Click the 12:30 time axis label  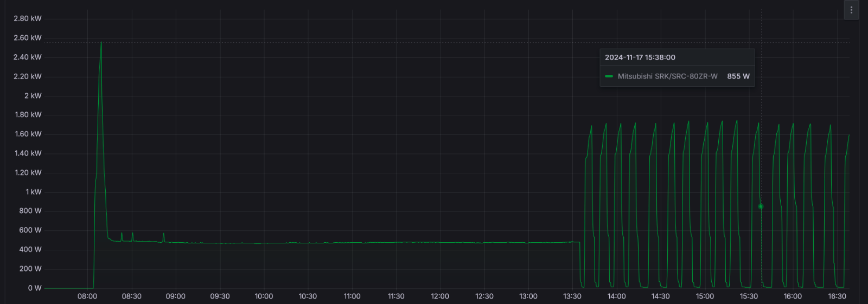point(484,296)
